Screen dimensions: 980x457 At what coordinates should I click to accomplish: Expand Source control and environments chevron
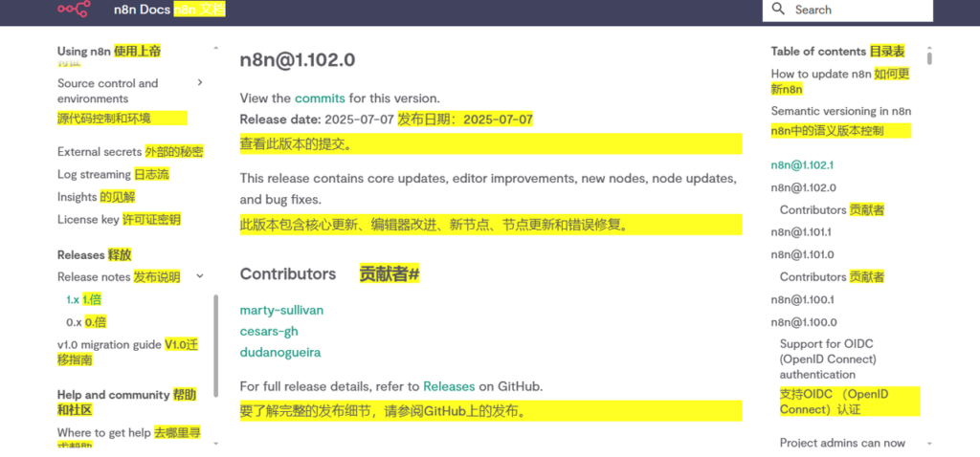200,82
